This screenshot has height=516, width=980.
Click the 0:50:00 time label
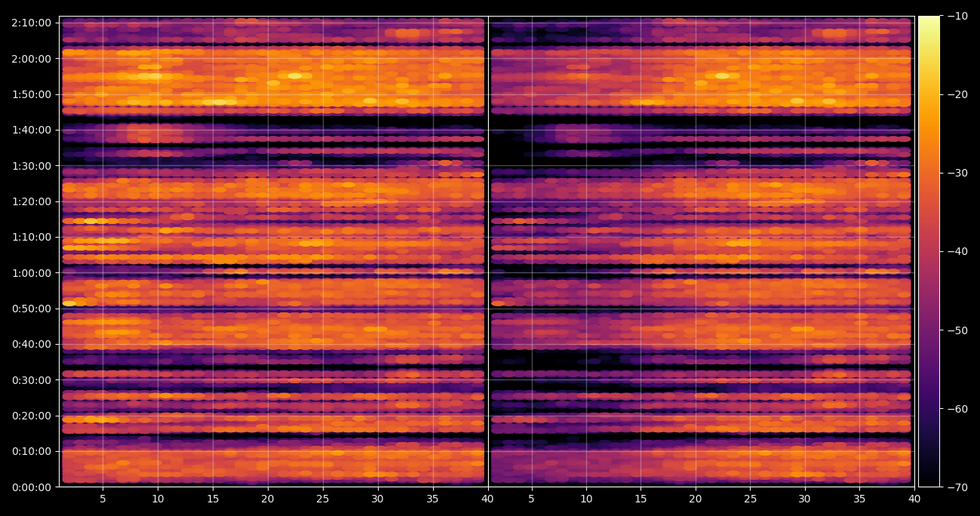click(31, 309)
